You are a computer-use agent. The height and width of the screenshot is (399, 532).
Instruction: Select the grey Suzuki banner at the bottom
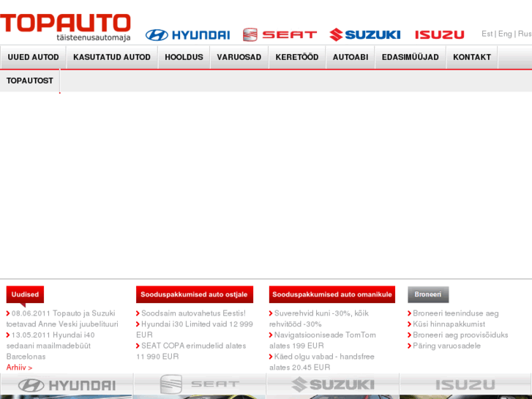click(x=332, y=385)
